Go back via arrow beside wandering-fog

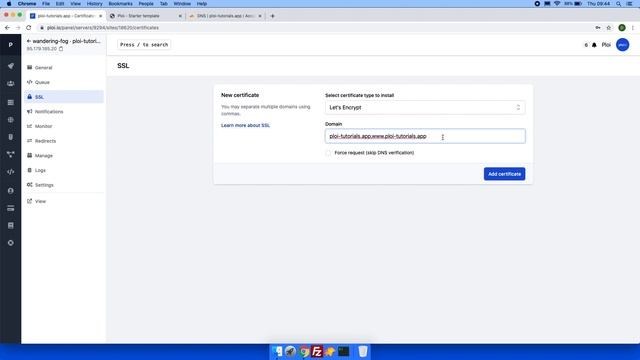tap(29, 41)
